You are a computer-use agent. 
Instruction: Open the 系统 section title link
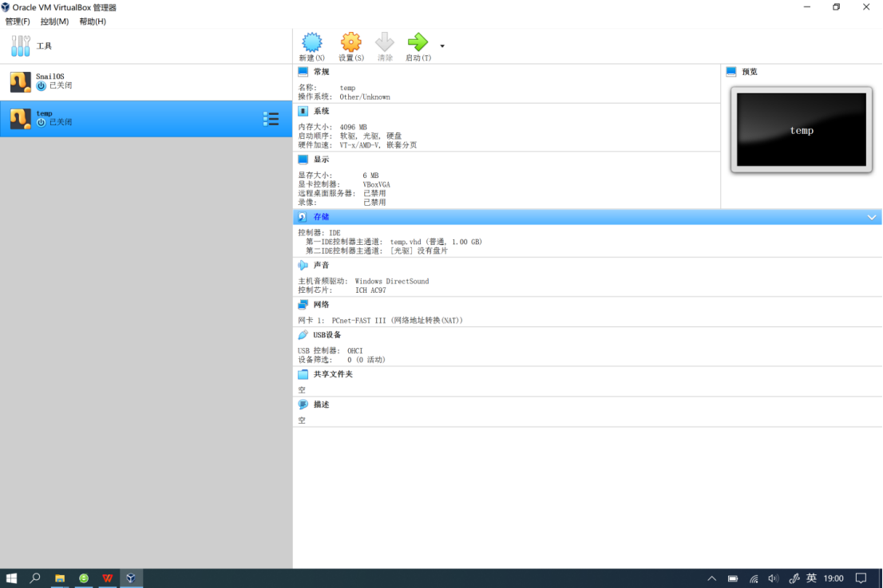point(322,111)
